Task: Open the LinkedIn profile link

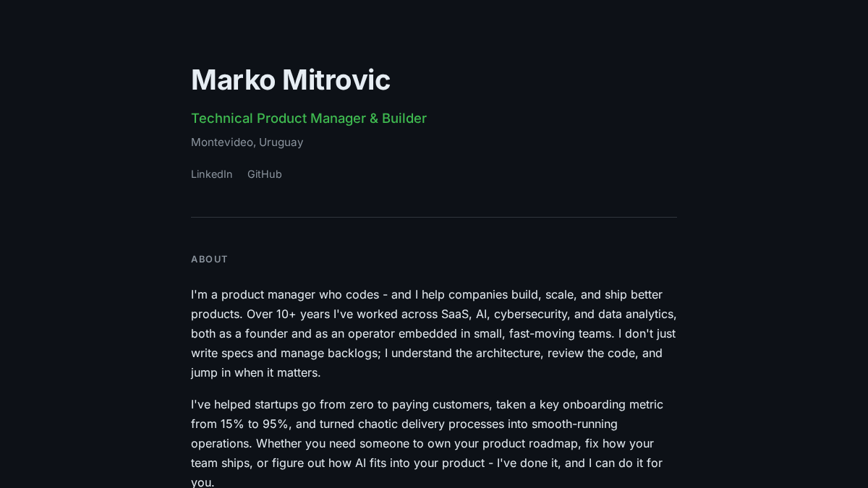Action: coord(212,174)
